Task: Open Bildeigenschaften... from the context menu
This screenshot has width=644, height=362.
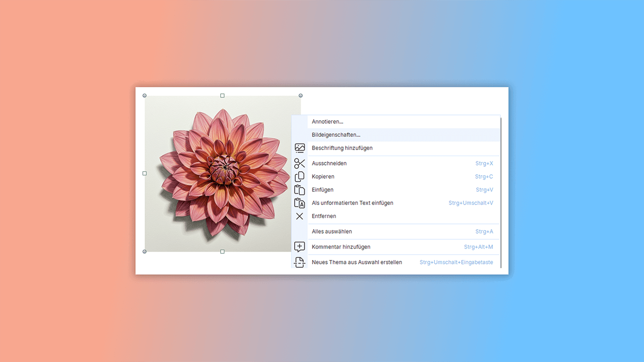Action: coord(336,135)
